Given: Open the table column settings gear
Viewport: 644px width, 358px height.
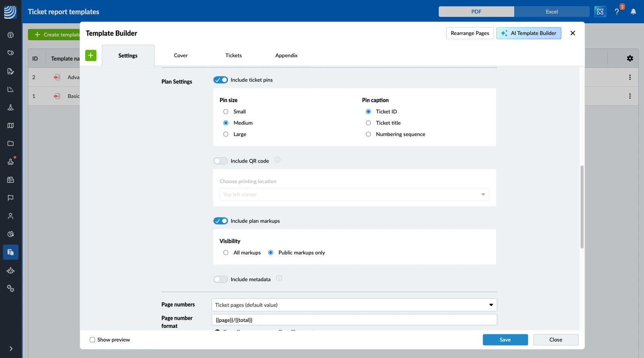Looking at the screenshot, I should click(x=630, y=58).
